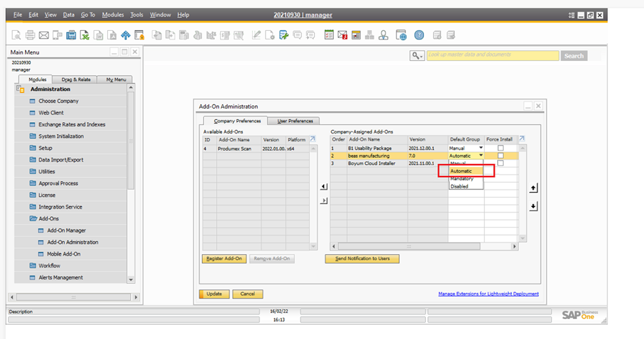The width and height of the screenshot is (644, 339).
Task: Click the Print Preview toolbar icon
Action: [x=17, y=35]
